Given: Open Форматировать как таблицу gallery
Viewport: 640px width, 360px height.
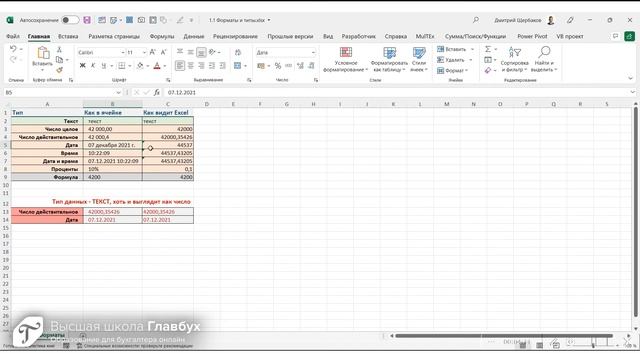Looking at the screenshot, I should 389,60.
